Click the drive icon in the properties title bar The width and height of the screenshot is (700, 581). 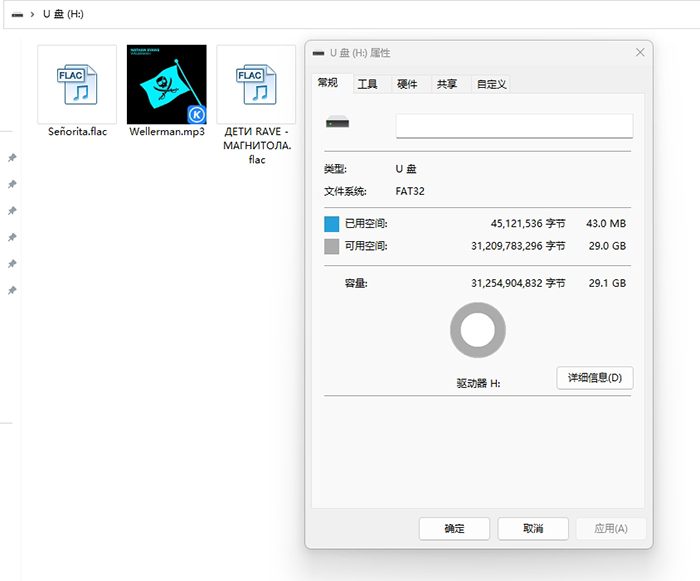[x=318, y=53]
